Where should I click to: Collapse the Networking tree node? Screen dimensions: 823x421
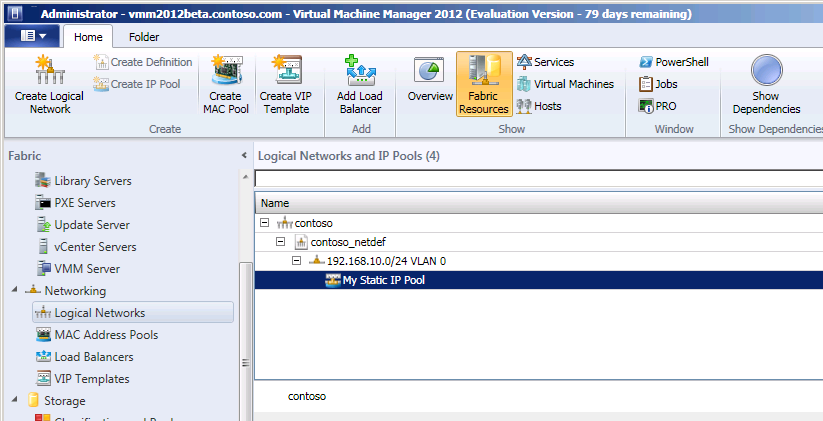point(14,290)
